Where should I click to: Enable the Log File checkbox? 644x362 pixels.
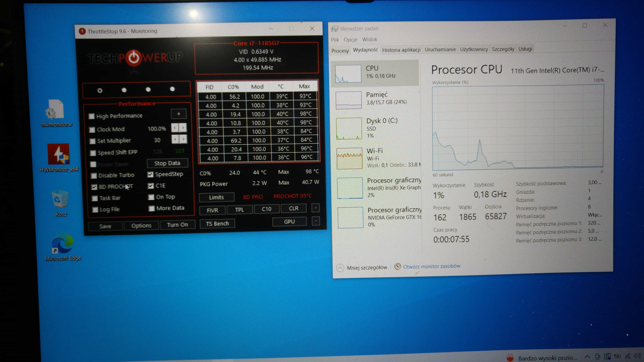pos(95,210)
